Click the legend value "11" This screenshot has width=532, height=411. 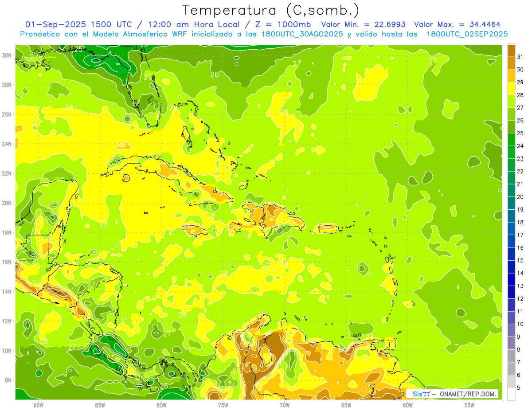520,311
